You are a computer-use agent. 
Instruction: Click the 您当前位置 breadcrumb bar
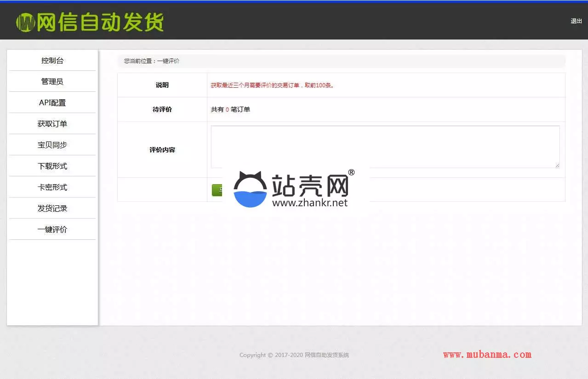[x=341, y=61]
